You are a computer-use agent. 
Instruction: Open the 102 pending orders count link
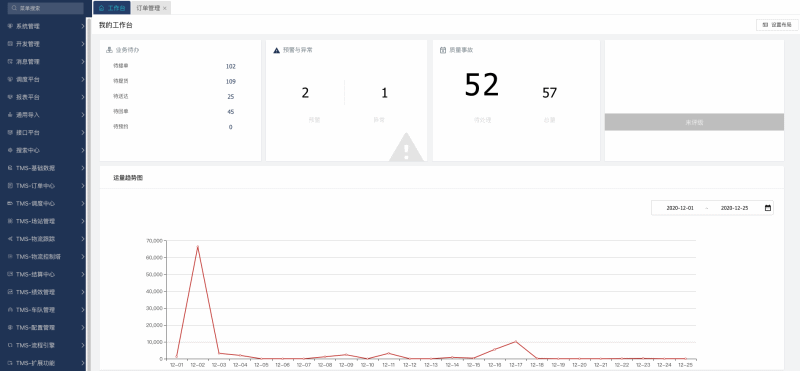coord(231,66)
